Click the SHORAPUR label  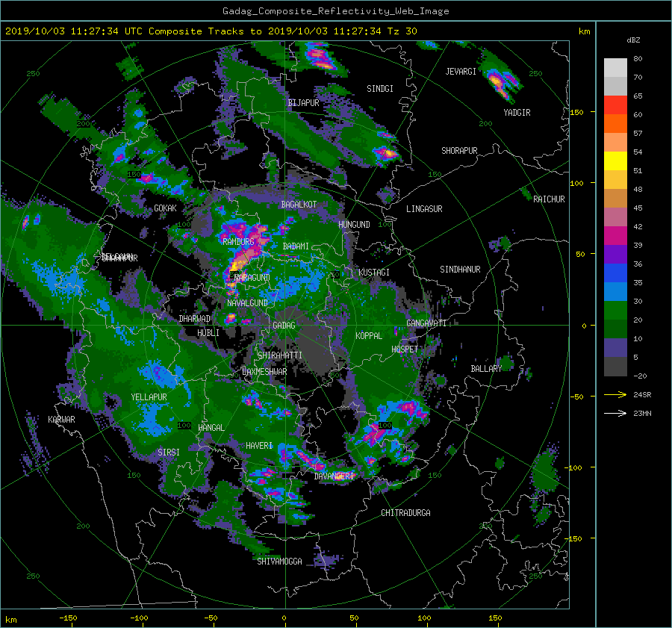(459, 151)
